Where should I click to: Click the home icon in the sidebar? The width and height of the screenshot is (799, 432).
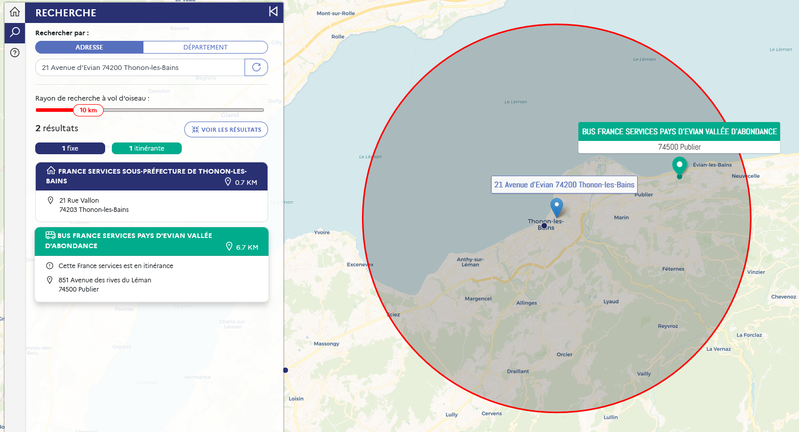(14, 12)
